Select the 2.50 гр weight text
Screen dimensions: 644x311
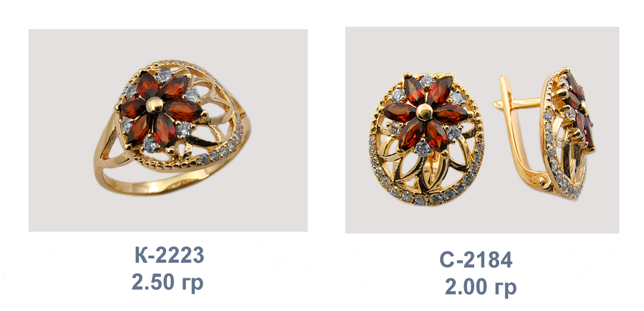167,284
